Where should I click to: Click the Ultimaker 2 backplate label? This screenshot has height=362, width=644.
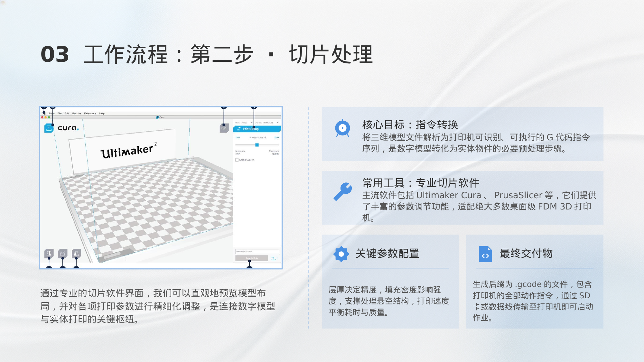(128, 151)
